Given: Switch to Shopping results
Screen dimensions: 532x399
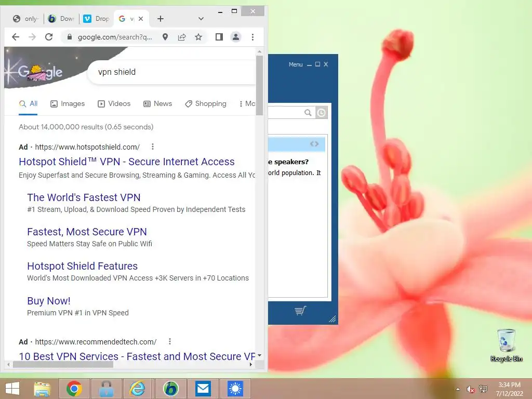Looking at the screenshot, I should click(x=206, y=104).
